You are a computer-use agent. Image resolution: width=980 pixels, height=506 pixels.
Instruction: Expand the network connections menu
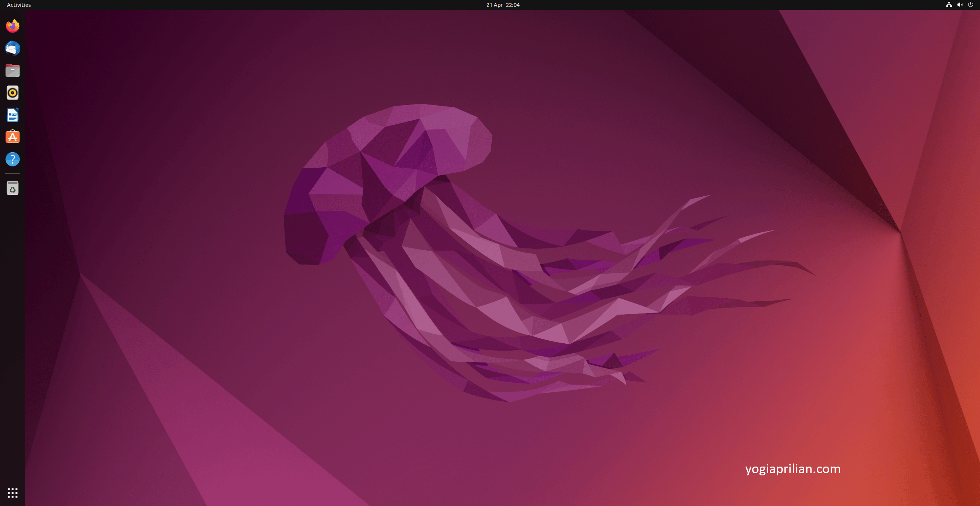pos(949,5)
